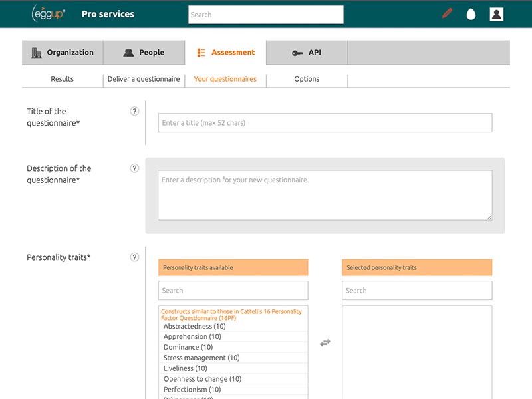Open the user profile avatar icon
The image size is (532, 399).
pos(496,14)
